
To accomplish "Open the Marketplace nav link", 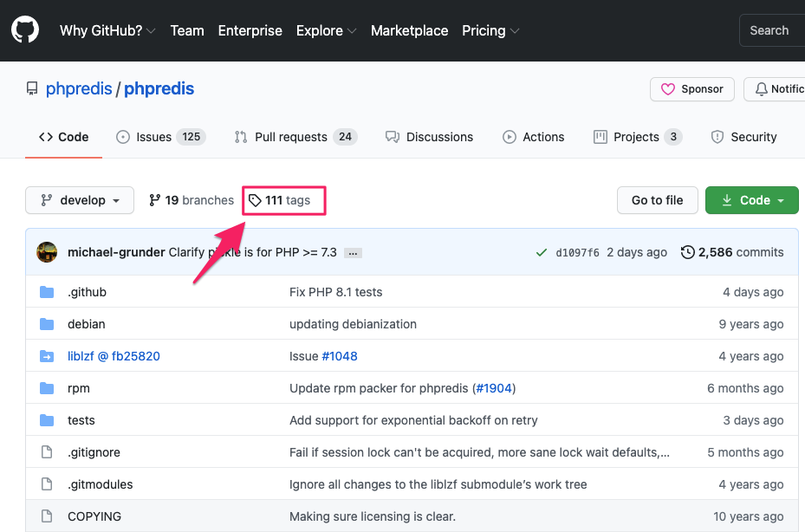I will point(409,31).
